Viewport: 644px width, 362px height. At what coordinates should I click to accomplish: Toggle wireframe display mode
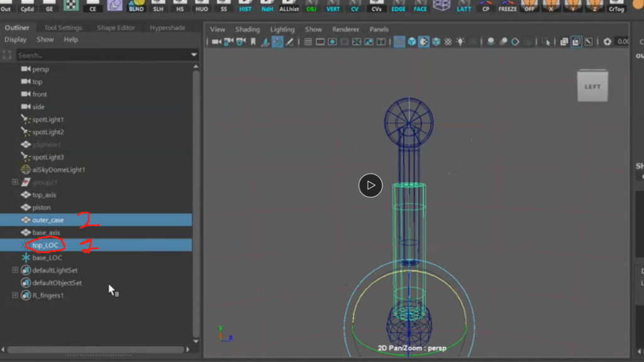(399, 42)
